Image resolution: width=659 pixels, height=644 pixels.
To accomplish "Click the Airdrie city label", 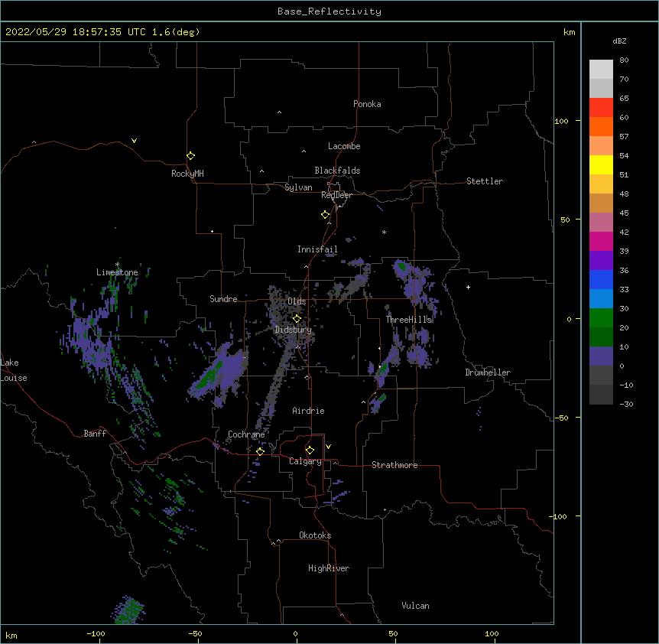I will (309, 411).
